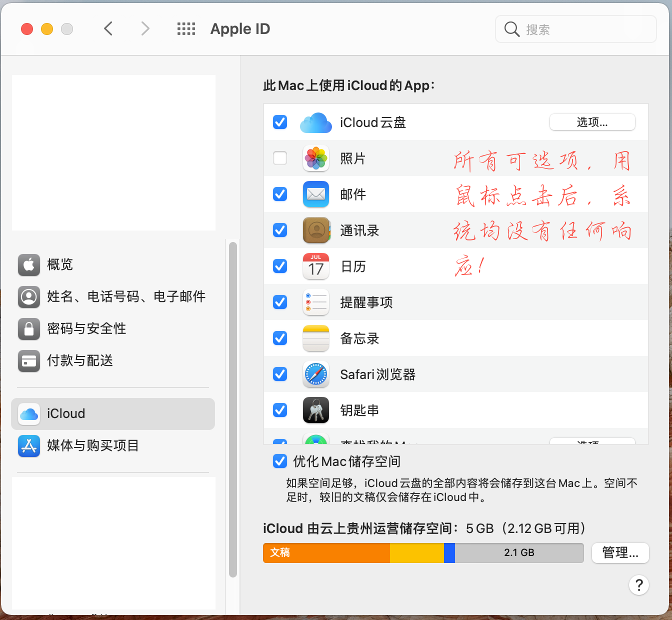Toggle the Safari浏览器 checkbox
Viewport: 672px width, 620px height.
click(280, 374)
